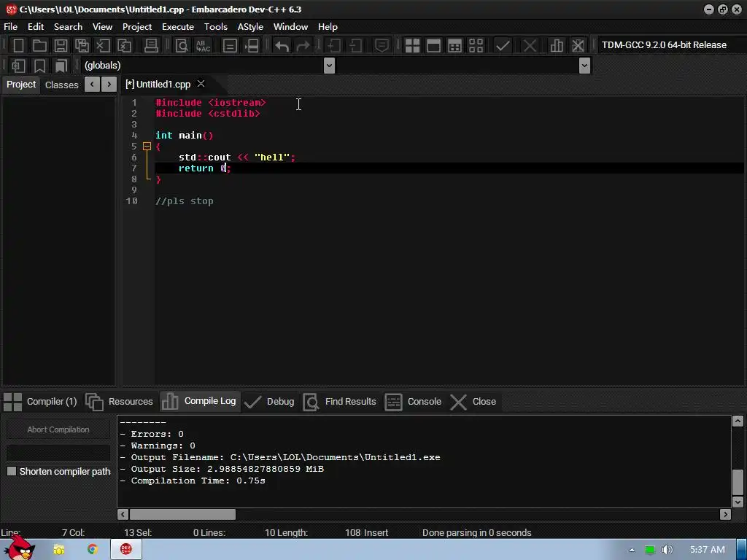
Task: Click the Unindent toolbar icon
Action: [355, 45]
